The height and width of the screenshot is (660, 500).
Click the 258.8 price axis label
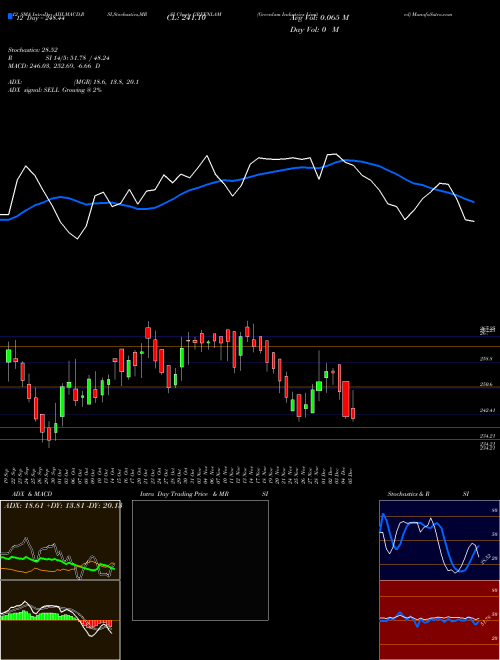(487, 359)
